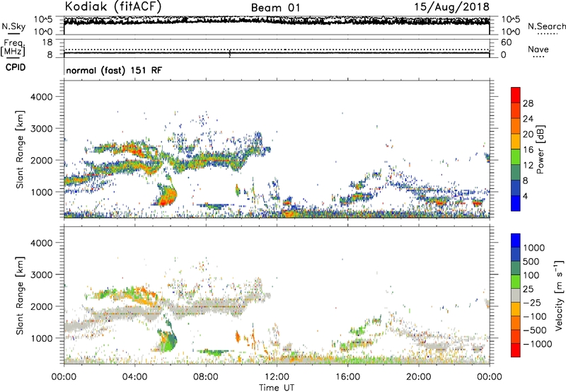Select the text normal (fast) 151 RF
The height and width of the screenshot is (392, 566).
[114, 70]
